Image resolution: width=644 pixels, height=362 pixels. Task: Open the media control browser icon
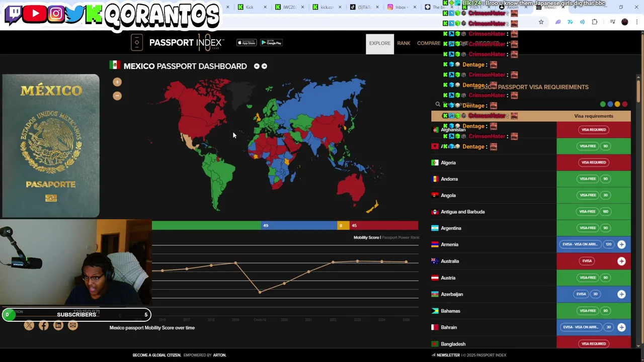[612, 22]
